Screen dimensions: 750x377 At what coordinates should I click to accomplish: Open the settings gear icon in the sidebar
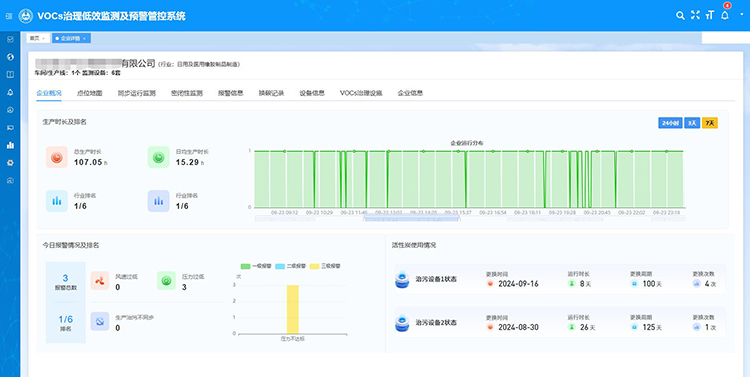coord(10,163)
